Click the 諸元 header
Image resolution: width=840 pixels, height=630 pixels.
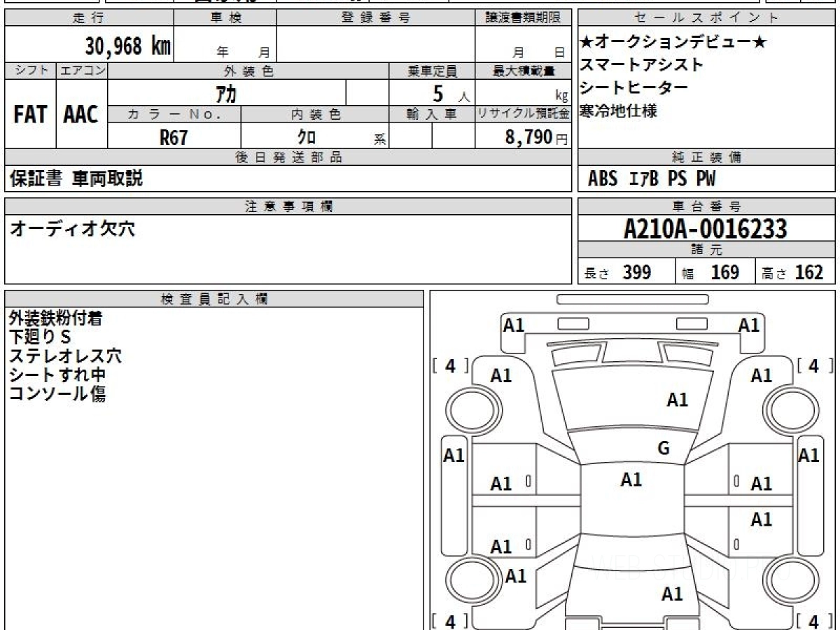click(x=707, y=250)
